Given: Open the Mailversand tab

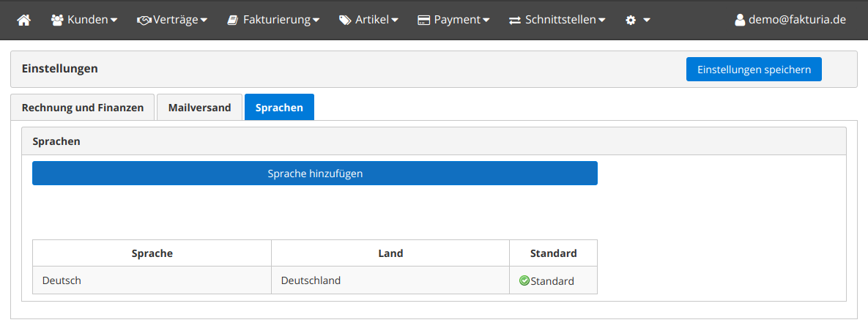Looking at the screenshot, I should click(x=199, y=108).
